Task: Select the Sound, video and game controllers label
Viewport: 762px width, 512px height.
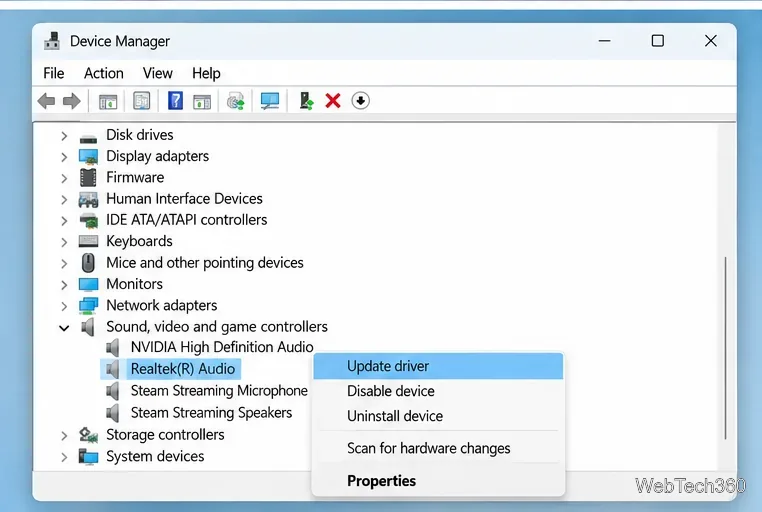Action: click(217, 326)
